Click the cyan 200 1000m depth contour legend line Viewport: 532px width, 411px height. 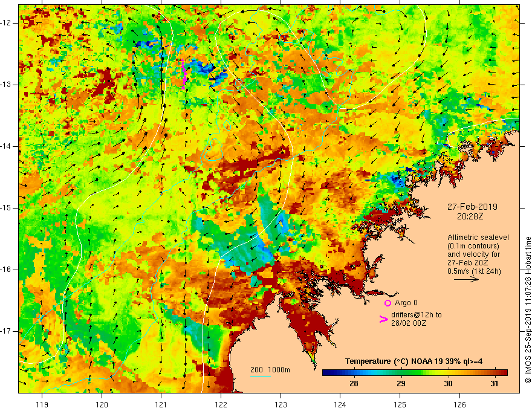(260, 376)
